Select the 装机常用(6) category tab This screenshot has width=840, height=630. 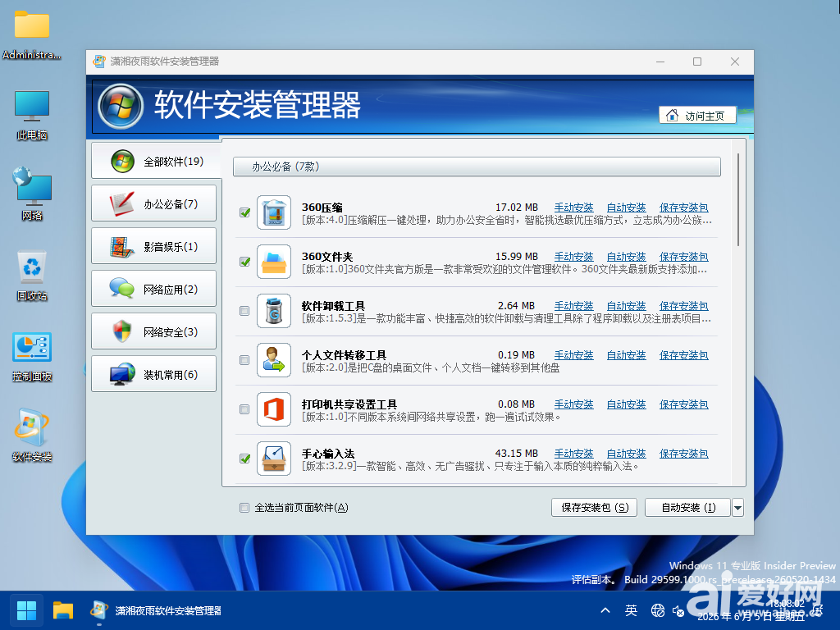tap(153, 374)
